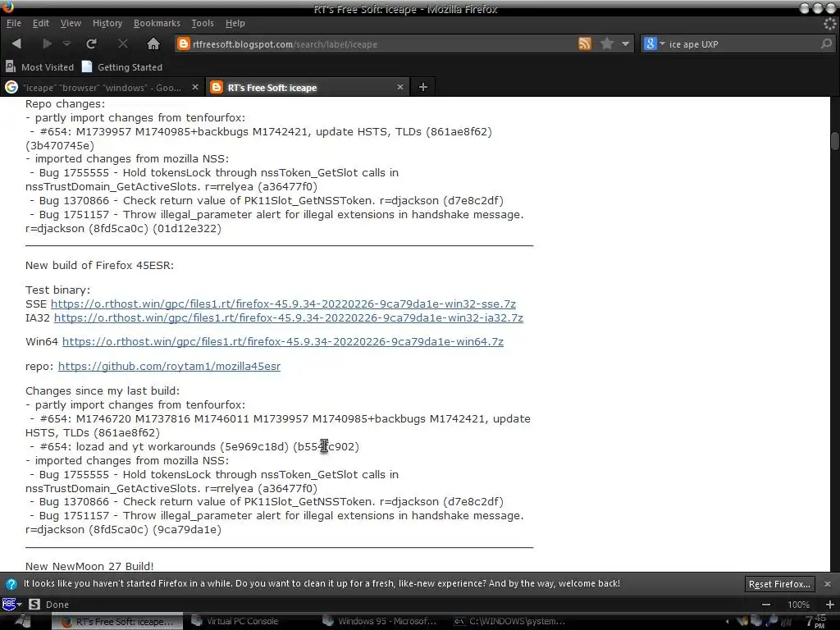Click the Forward arrow navigation button
Image resolution: width=840 pixels, height=630 pixels.
[47, 44]
